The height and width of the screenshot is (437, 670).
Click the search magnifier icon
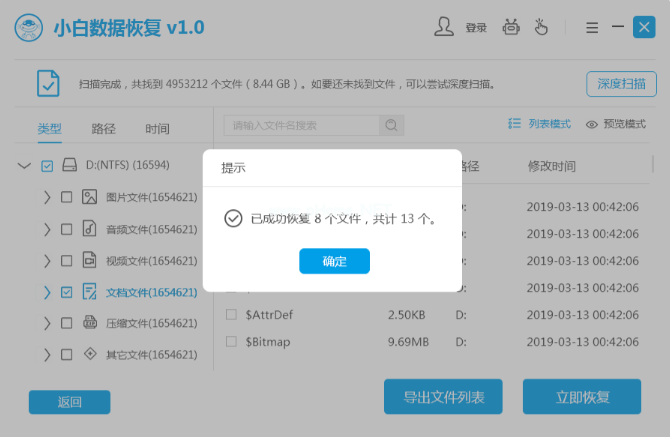[392, 125]
